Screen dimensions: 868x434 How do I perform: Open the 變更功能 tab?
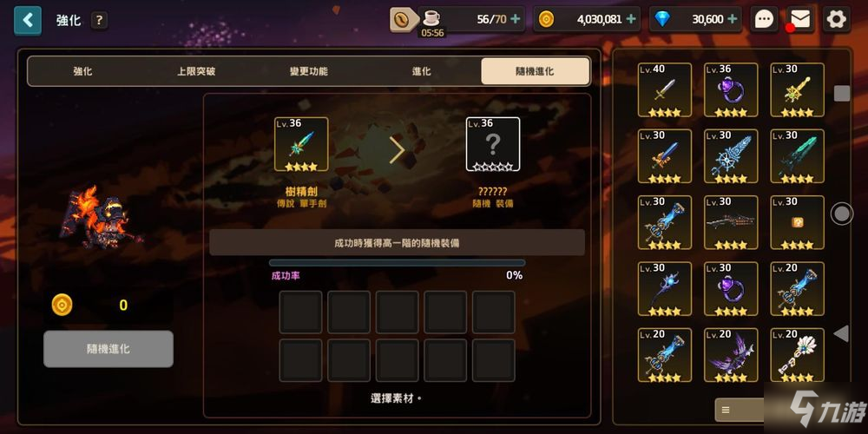click(309, 71)
